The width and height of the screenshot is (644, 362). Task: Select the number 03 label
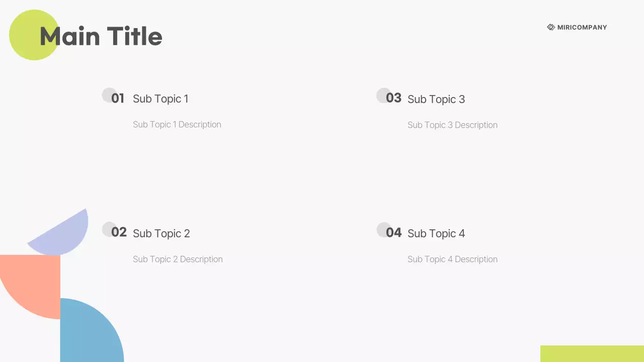(393, 98)
